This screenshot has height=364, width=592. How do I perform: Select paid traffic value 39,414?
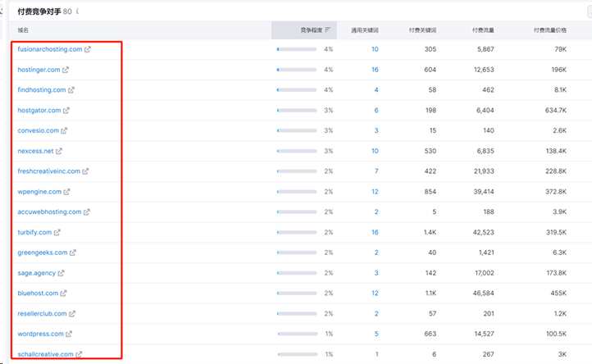[x=484, y=192]
